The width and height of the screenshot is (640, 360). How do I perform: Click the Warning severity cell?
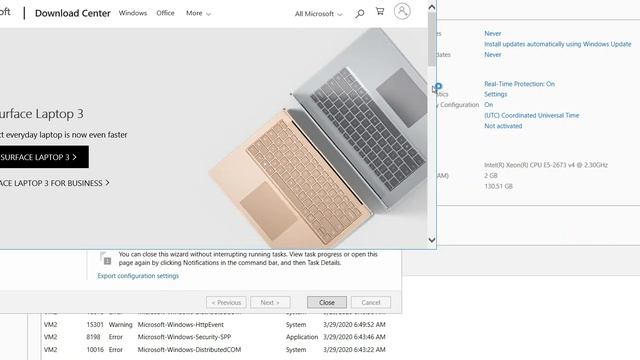[120, 324]
